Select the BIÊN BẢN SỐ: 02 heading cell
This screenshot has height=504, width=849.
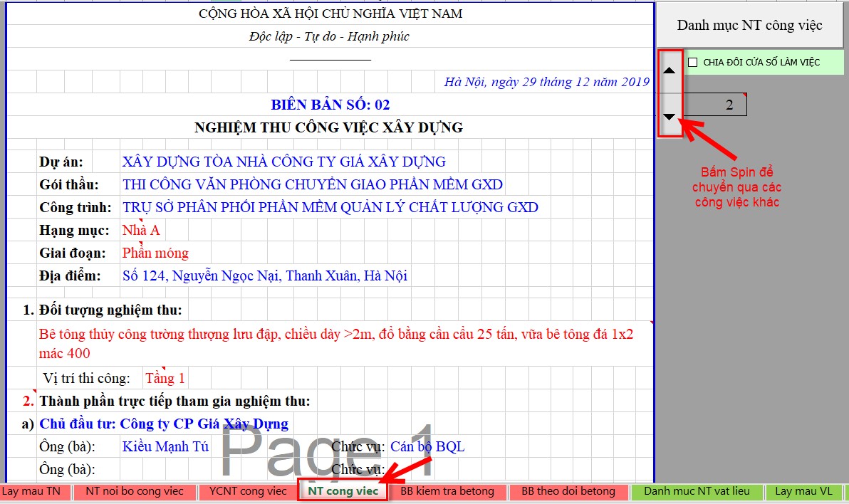pyautogui.click(x=330, y=105)
